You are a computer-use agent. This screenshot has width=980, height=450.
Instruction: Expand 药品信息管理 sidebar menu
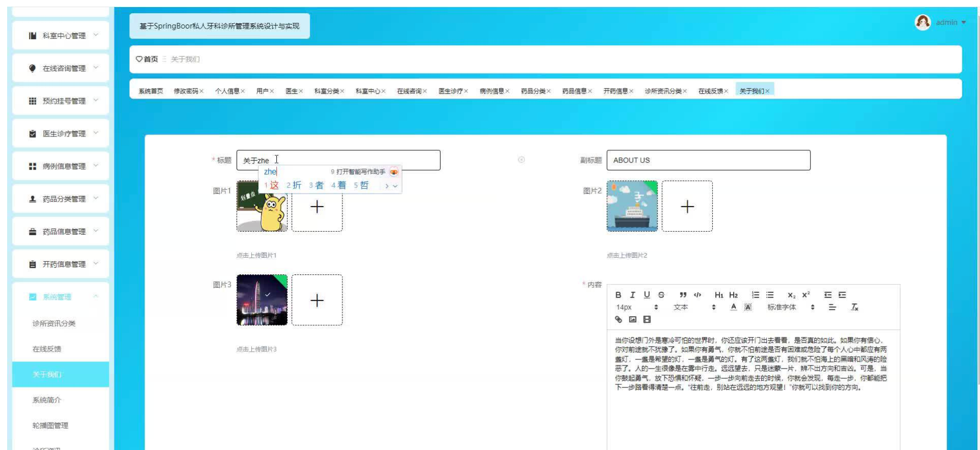(61, 231)
